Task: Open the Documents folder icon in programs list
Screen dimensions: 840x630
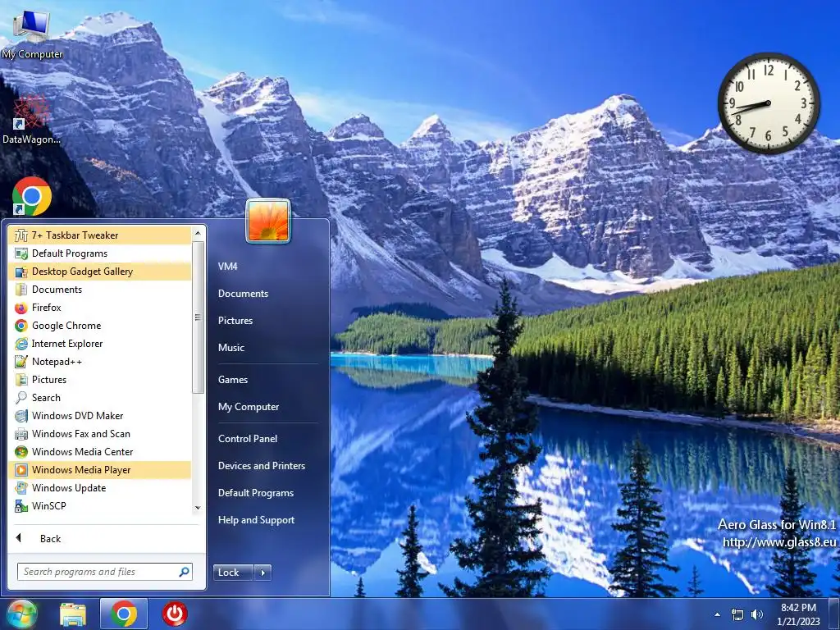Action: (21, 290)
